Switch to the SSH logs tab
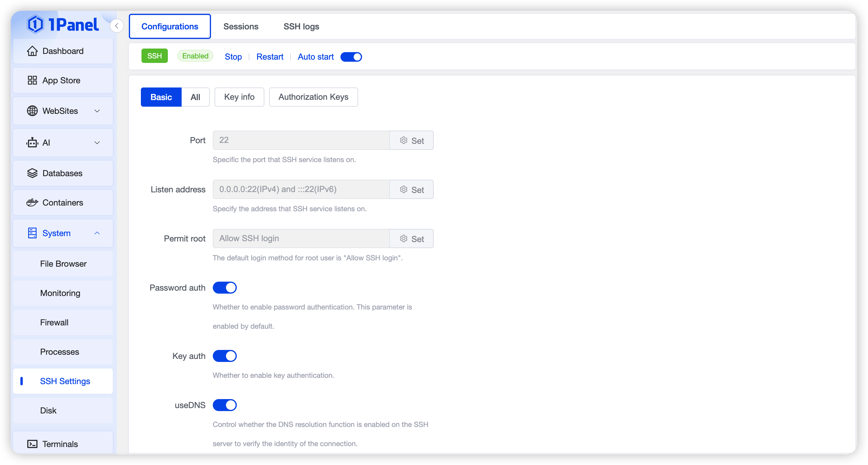Screen dimensions: 868x465 (x=301, y=27)
